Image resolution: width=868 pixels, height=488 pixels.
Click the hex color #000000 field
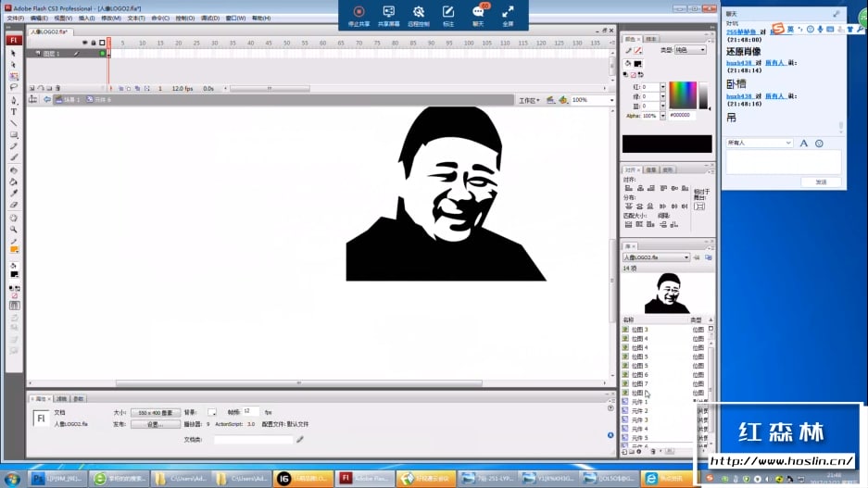(x=682, y=116)
